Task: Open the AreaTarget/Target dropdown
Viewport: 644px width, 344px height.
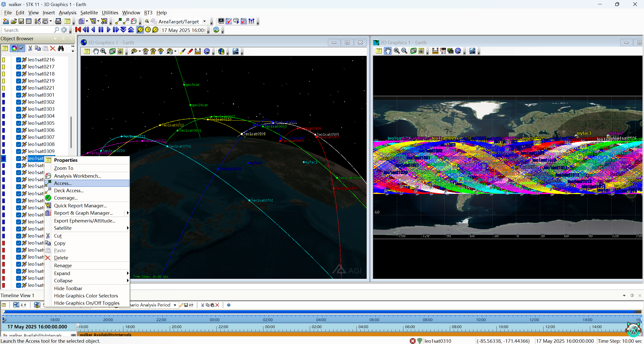Action: (x=204, y=21)
